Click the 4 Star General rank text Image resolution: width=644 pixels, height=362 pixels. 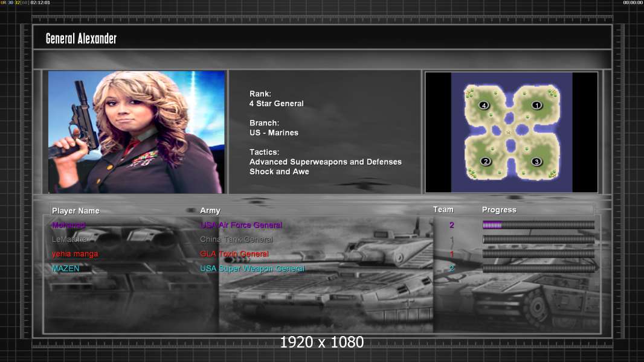[277, 104]
